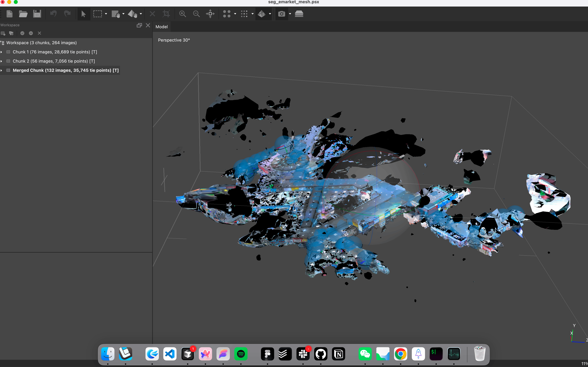Add a new chunk in the Workspace panel

[x=3, y=33]
